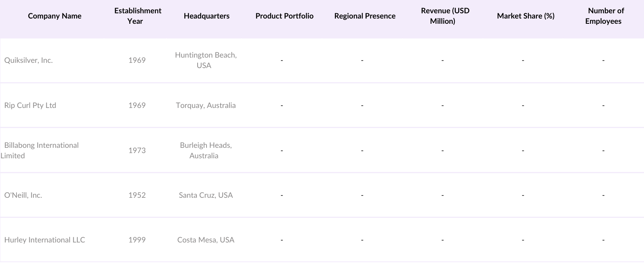The height and width of the screenshot is (263, 644).
Task: Select the Santa Cruz, USA cell
Action: (206, 195)
